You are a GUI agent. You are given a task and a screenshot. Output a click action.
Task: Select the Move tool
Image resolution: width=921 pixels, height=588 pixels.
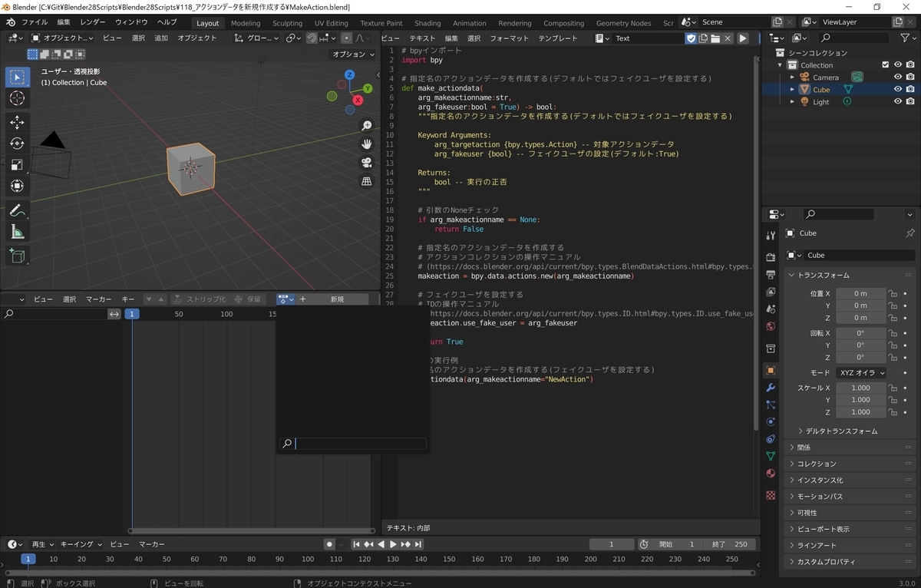(x=18, y=122)
